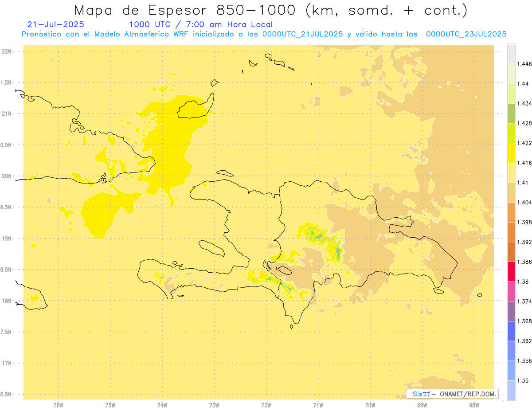Click the "76W" longitude label
The height and width of the screenshot is (411, 532).
click(x=58, y=405)
